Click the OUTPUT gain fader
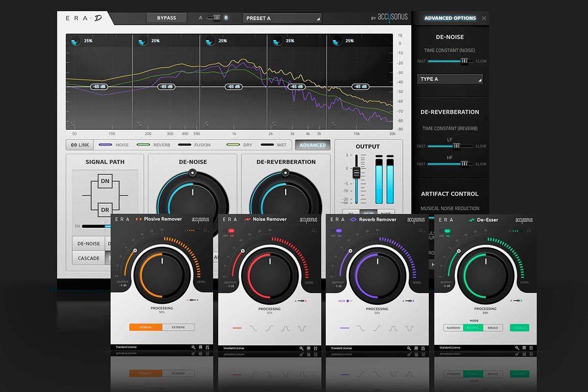The image size is (588, 392). pyautogui.click(x=357, y=173)
